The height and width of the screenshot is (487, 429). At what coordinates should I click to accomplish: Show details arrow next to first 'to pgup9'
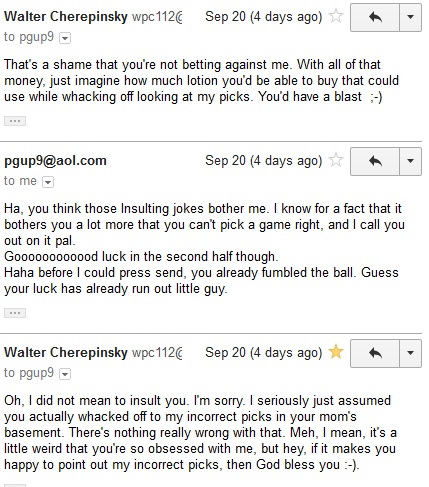(x=65, y=38)
